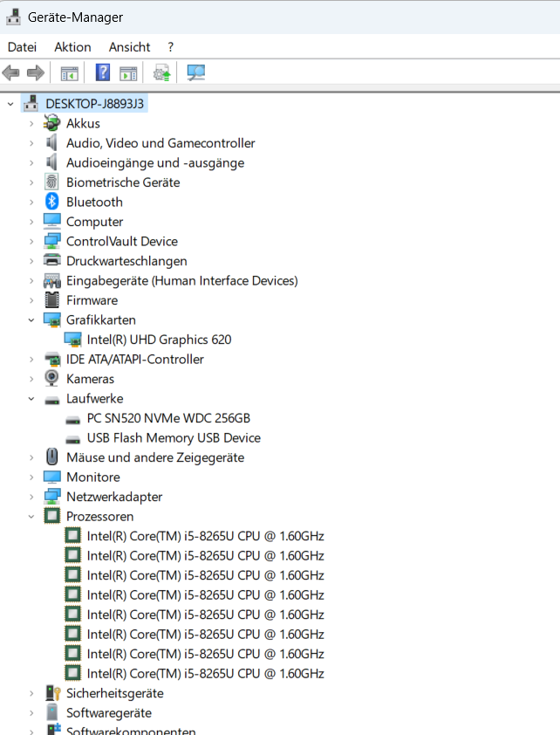This screenshot has width=560, height=735.
Task: Collapse the Prozessoren category
Action: [31, 517]
